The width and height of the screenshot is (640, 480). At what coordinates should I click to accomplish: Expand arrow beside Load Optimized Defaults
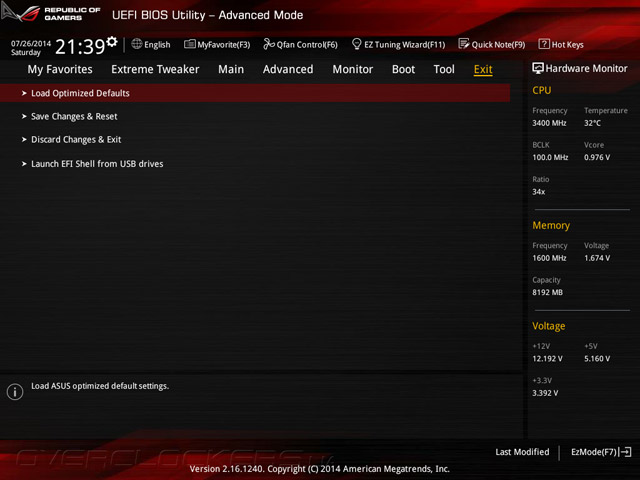click(24, 93)
